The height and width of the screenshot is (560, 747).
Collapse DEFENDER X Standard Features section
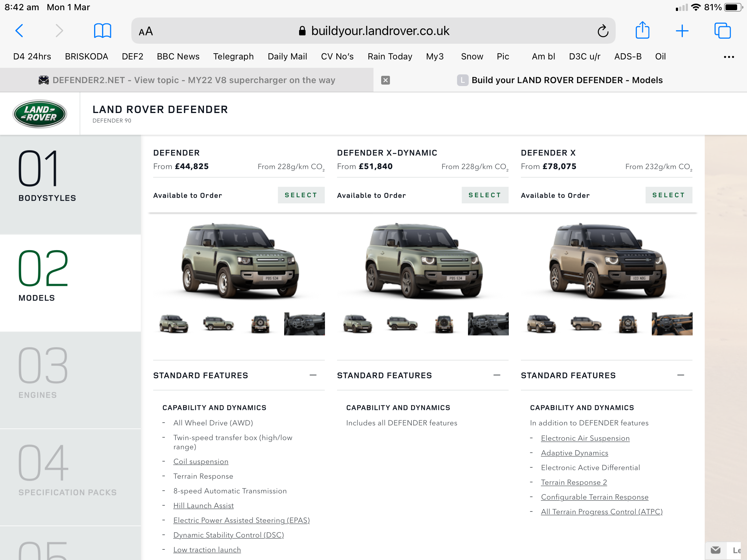click(681, 375)
